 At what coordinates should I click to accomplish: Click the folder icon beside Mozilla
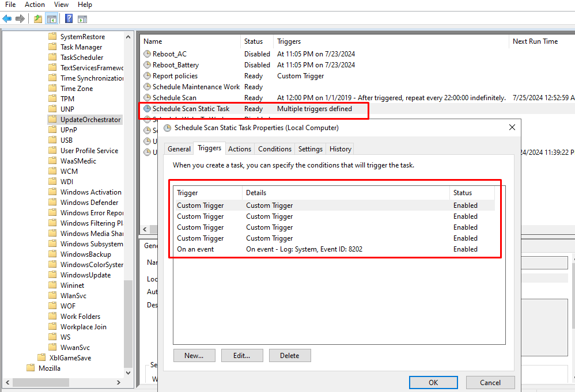(x=31, y=368)
